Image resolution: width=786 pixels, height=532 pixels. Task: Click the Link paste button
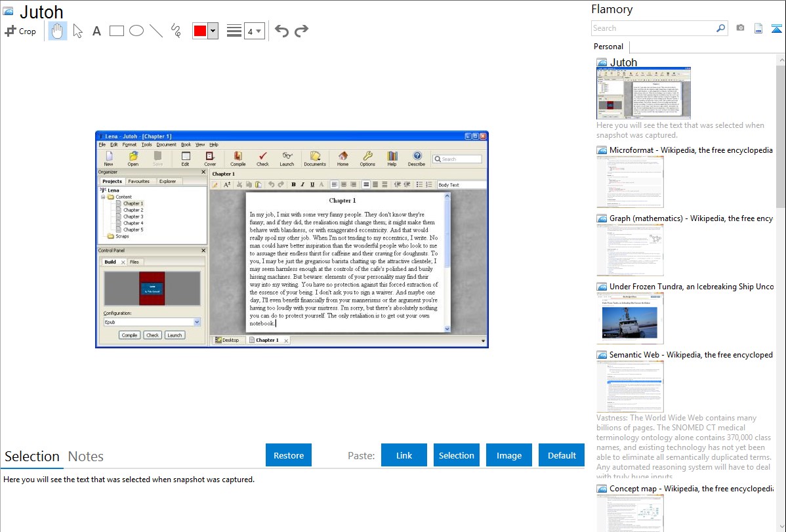pyautogui.click(x=404, y=455)
